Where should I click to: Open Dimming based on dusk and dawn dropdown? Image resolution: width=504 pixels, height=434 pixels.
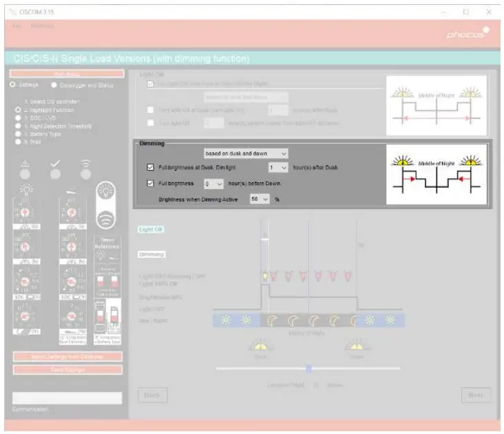coord(246,153)
